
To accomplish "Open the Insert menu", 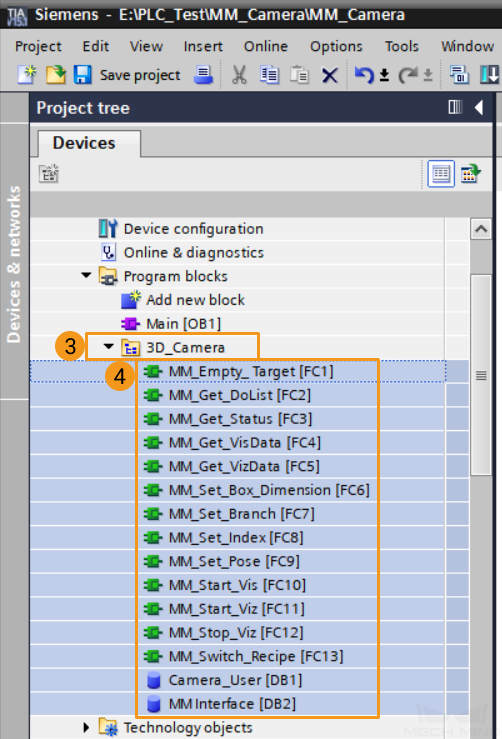I will 203,46.
